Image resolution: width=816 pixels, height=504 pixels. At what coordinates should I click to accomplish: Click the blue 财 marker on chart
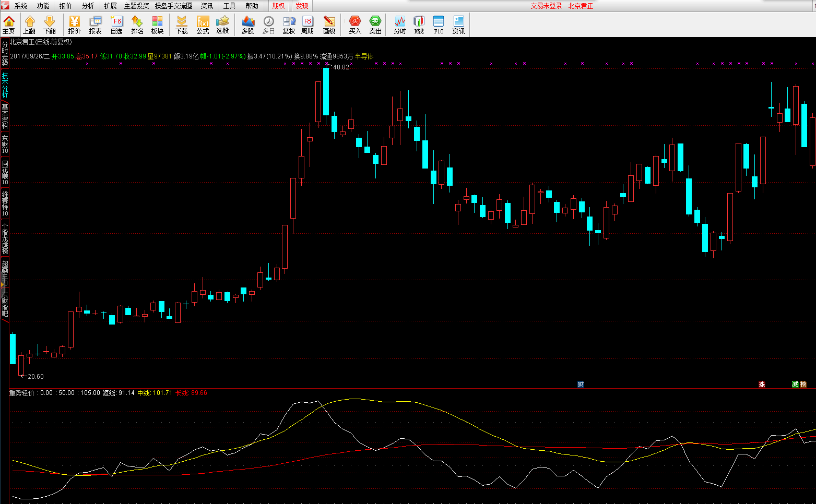click(x=581, y=384)
